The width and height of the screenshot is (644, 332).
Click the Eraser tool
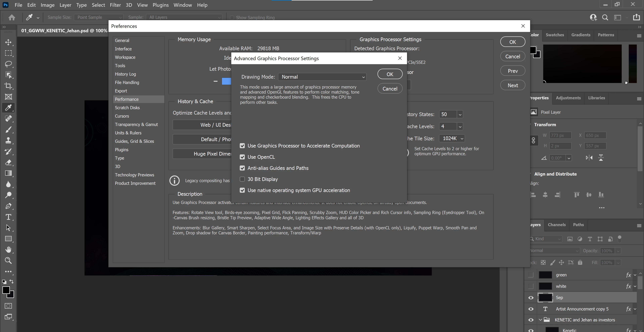click(8, 162)
